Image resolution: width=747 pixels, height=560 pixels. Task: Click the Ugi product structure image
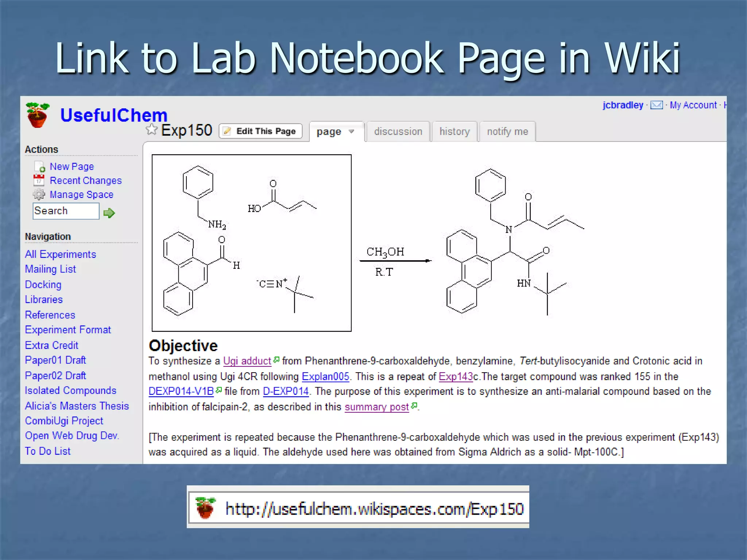(x=515, y=241)
